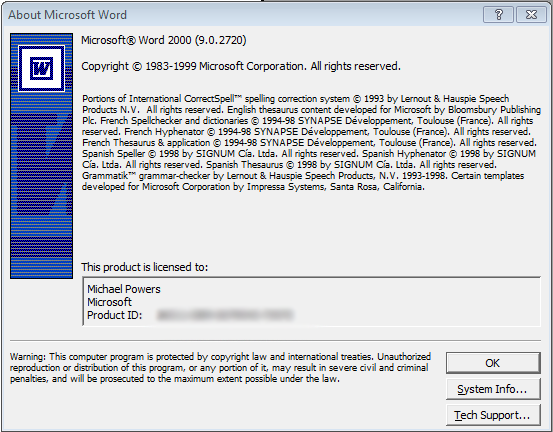
Task: Click the blurred Product ID value
Action: [225, 315]
